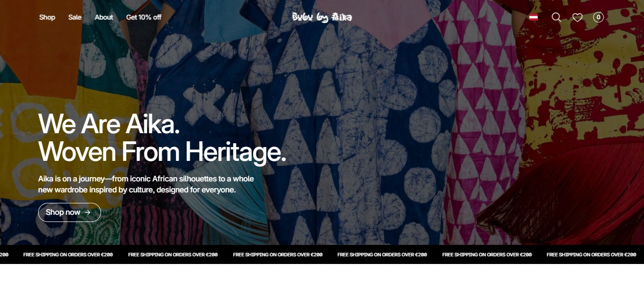Screen dimensions: 644x306
Task: Click the Shop now button
Action: point(70,212)
